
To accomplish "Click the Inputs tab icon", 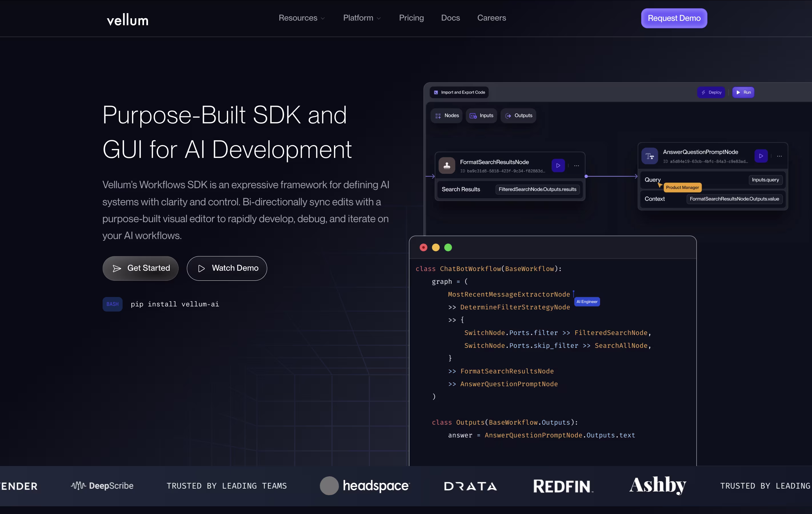I will [473, 116].
